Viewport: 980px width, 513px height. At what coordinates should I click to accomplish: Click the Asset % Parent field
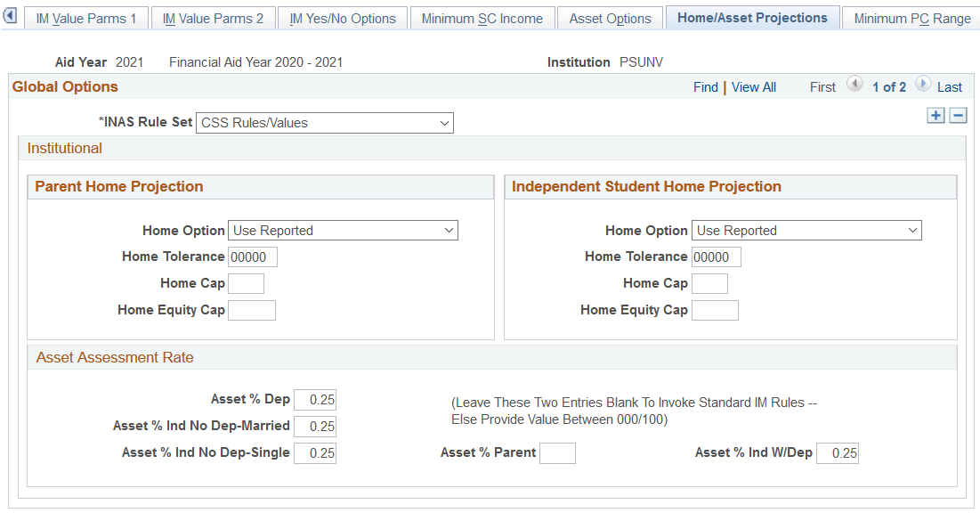(557, 452)
